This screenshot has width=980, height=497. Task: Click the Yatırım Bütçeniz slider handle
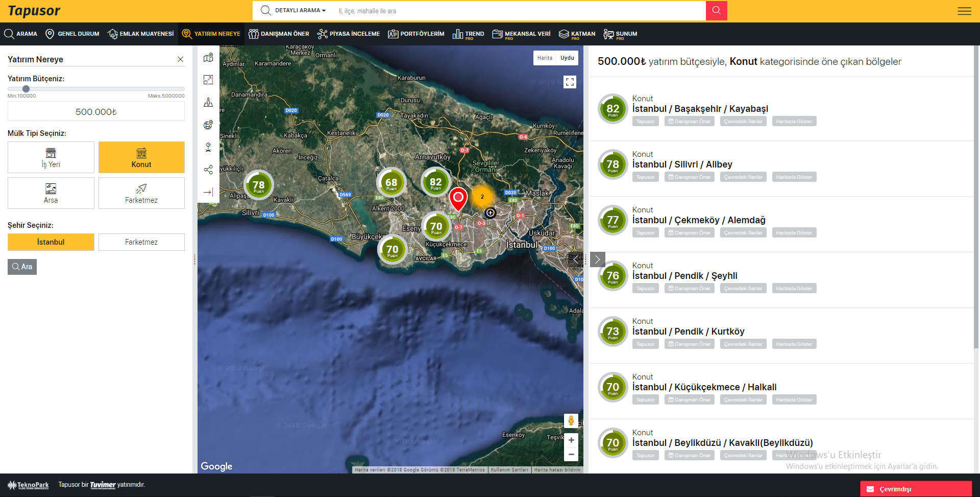(26, 88)
